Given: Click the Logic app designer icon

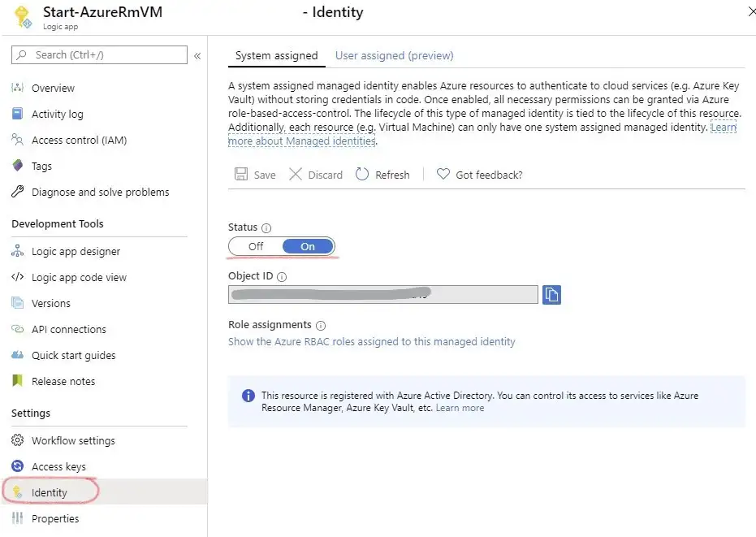Looking at the screenshot, I should point(17,250).
